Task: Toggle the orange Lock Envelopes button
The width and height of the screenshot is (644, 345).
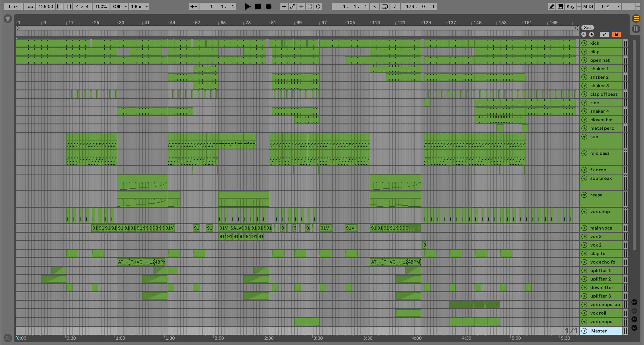Action: tap(616, 34)
